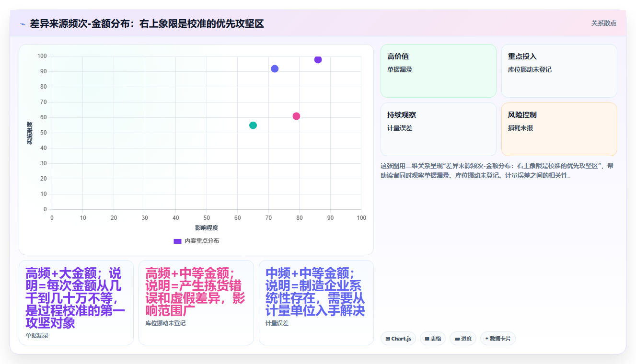The image size is (636, 364).
Task: Click the 关系散点 label in header
Action: [x=604, y=23]
